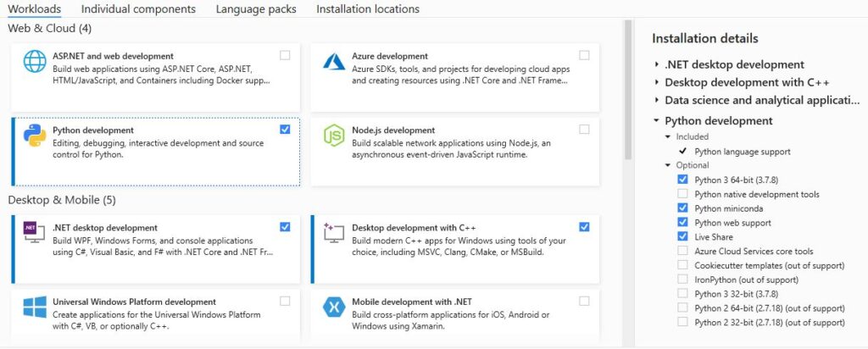The image size is (868, 349).
Task: Click the Node.js hexagon icon
Action: tap(334, 136)
